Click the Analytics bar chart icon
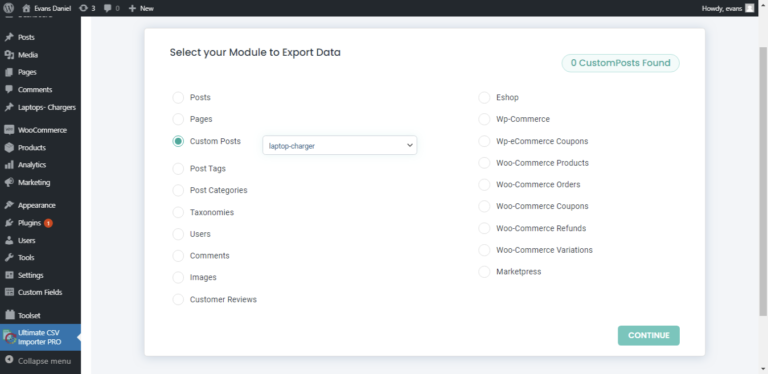Image resolution: width=768 pixels, height=374 pixels. [x=9, y=165]
